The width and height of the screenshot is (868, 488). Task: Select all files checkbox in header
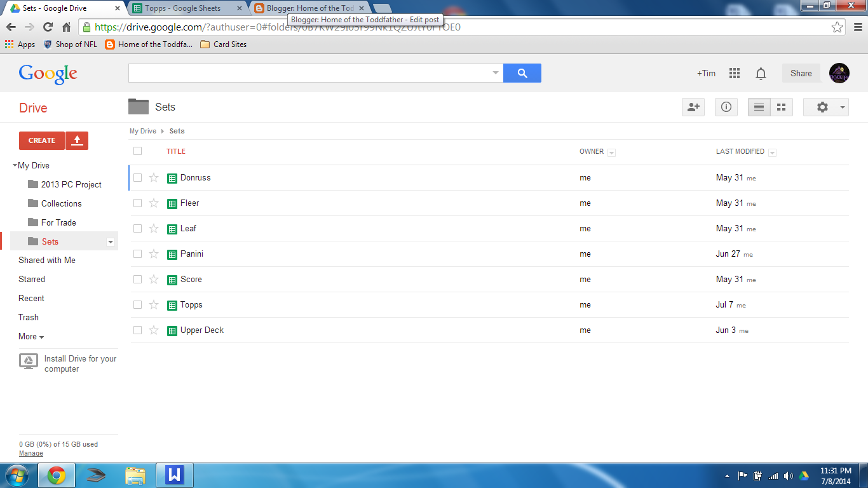click(x=137, y=151)
